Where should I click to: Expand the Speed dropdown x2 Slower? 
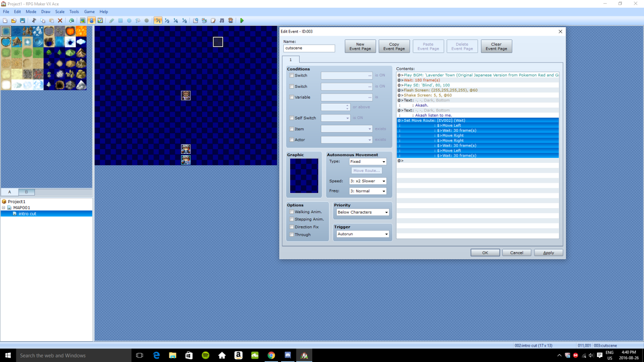(367, 181)
